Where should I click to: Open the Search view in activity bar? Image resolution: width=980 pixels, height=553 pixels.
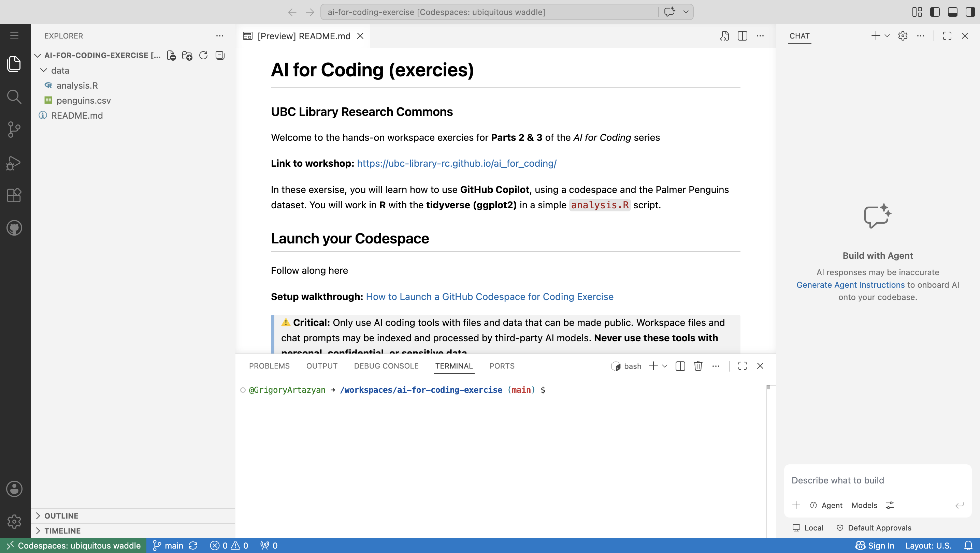[x=14, y=97]
